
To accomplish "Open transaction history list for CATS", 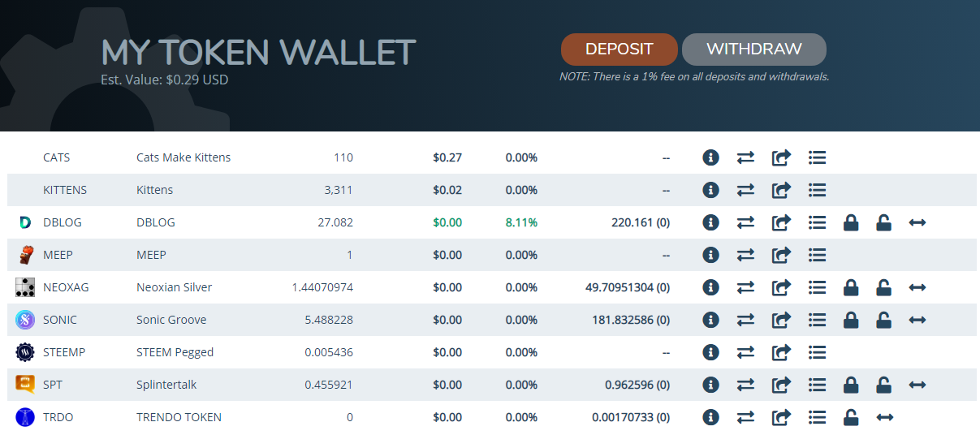I will [817, 157].
